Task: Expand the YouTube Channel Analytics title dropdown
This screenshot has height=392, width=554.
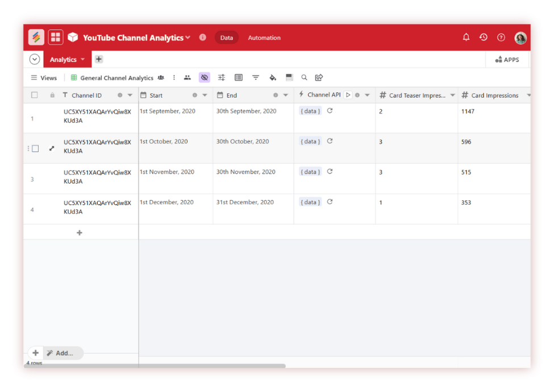Action: tap(188, 37)
